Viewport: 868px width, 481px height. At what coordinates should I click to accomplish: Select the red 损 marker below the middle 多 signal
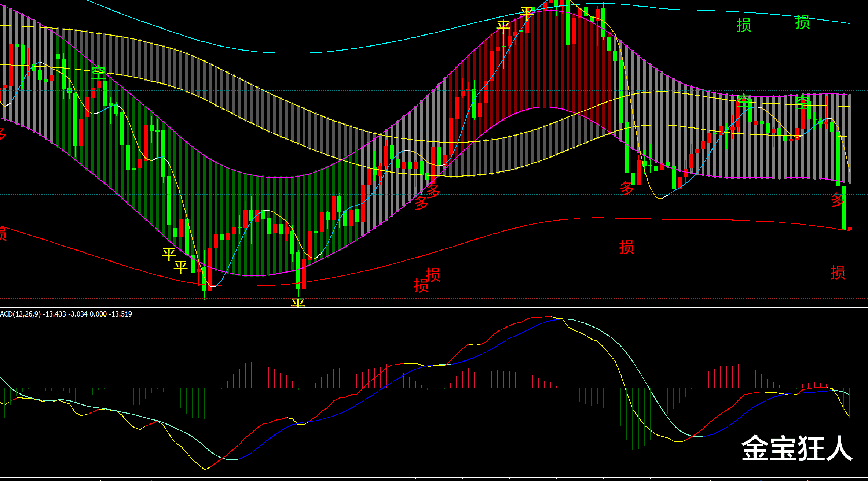[x=626, y=247]
